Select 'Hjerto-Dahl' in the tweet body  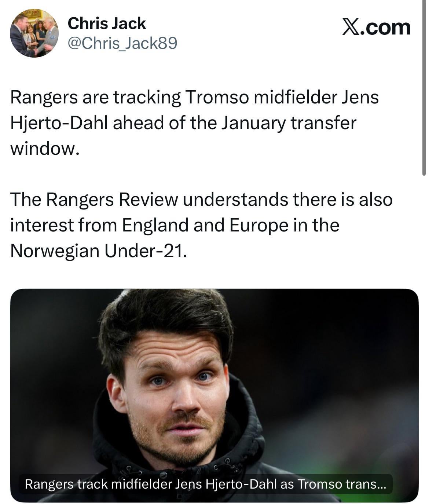click(59, 123)
